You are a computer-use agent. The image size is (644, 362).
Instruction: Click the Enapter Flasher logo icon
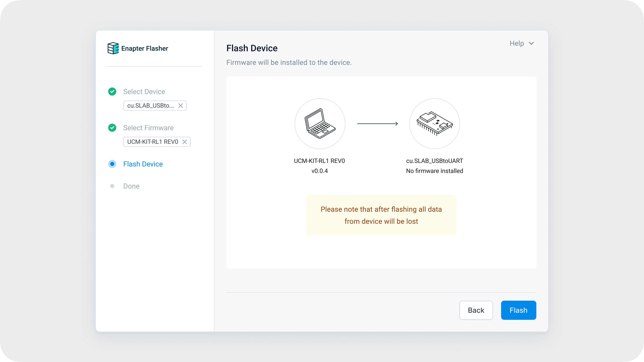[x=113, y=48]
